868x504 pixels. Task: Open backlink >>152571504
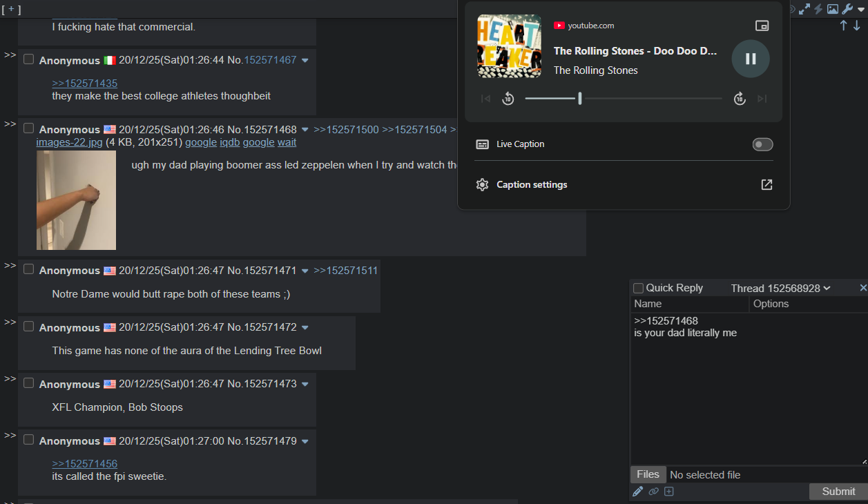(414, 130)
